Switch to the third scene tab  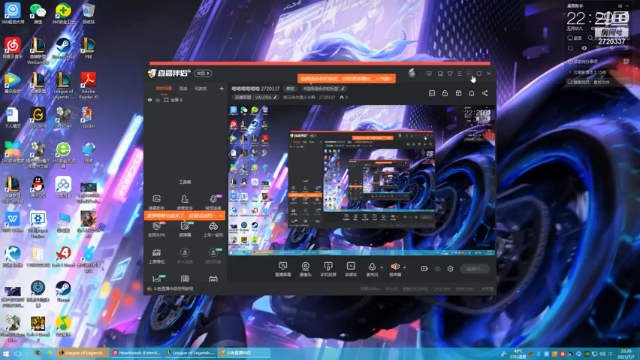click(200, 88)
